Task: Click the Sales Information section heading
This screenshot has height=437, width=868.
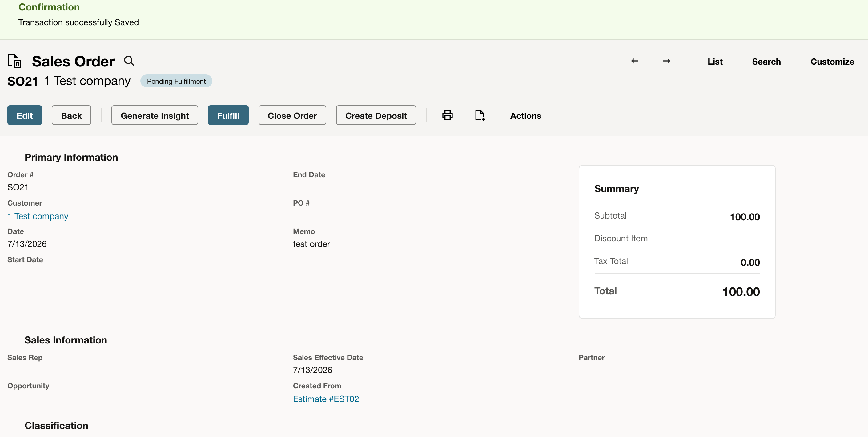Action: tap(66, 340)
